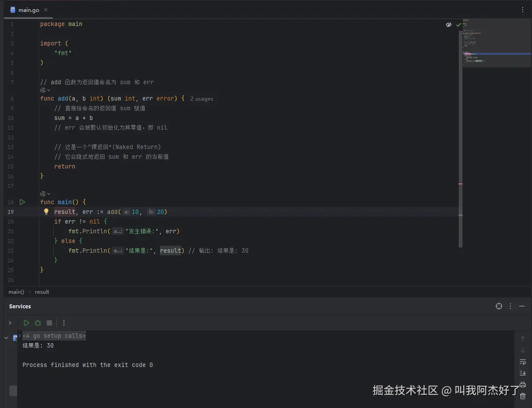Click line number 15 in the gutter

click(11, 166)
